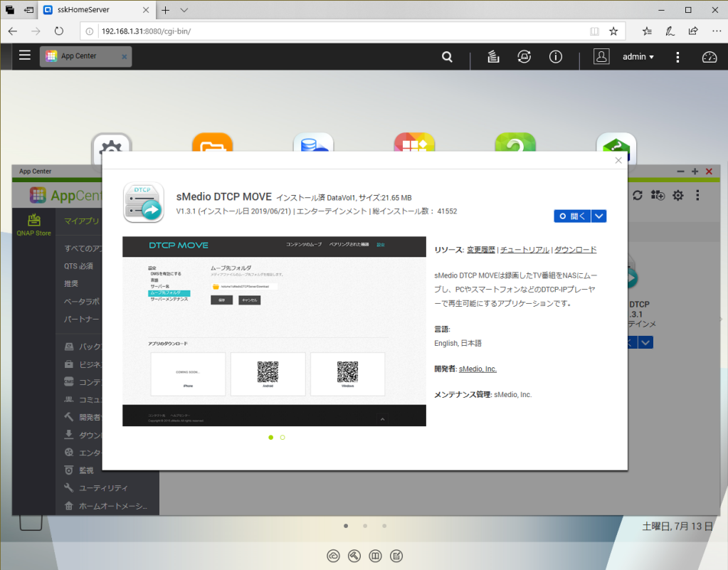Reload the page with the browser refresh icon
Screen dimensions: 728x570
click(59, 31)
